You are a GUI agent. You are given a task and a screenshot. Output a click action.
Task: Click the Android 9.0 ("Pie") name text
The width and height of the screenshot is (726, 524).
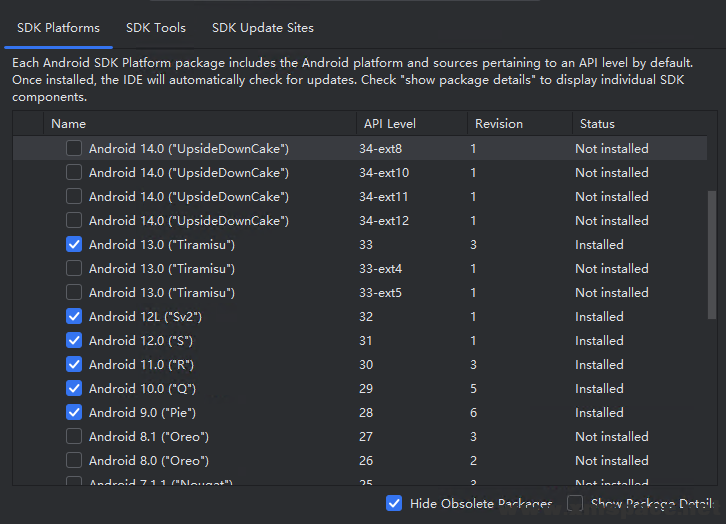coord(142,412)
